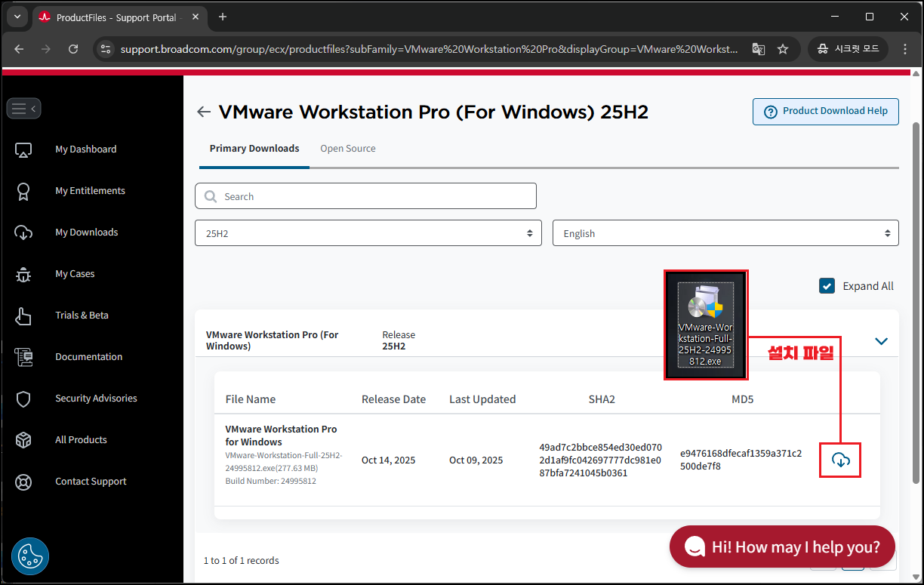Click Contact Support link text
The image size is (924, 585).
[x=91, y=482]
